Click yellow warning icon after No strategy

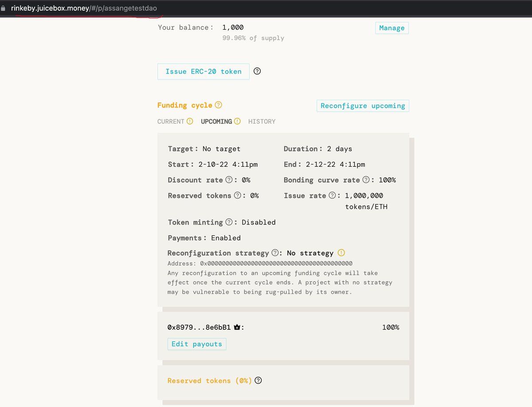(341, 253)
